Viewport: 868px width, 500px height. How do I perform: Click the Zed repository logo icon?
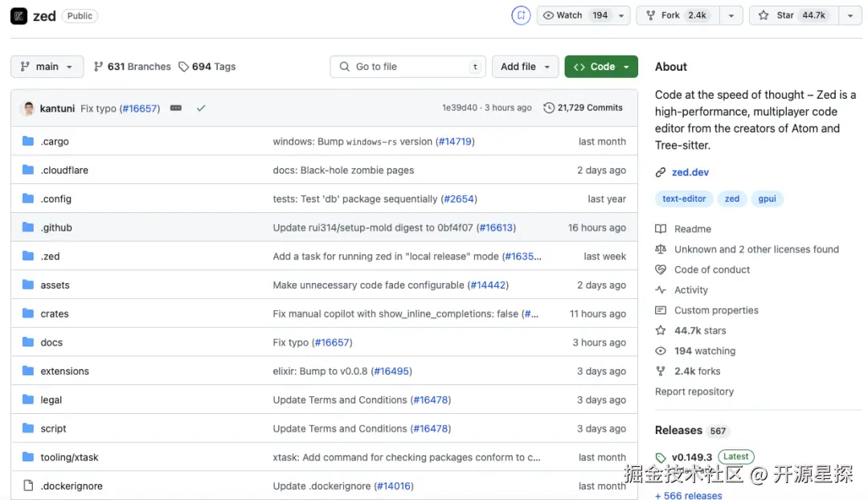18,15
